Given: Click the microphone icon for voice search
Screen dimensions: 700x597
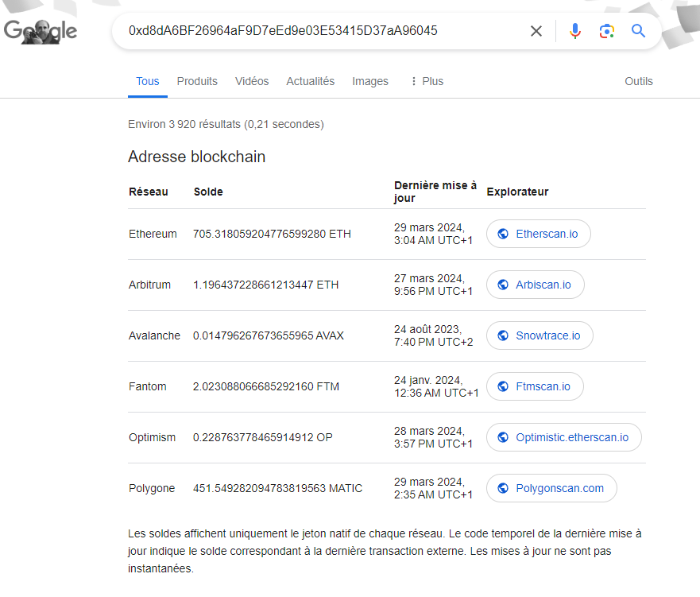Looking at the screenshot, I should (574, 30).
